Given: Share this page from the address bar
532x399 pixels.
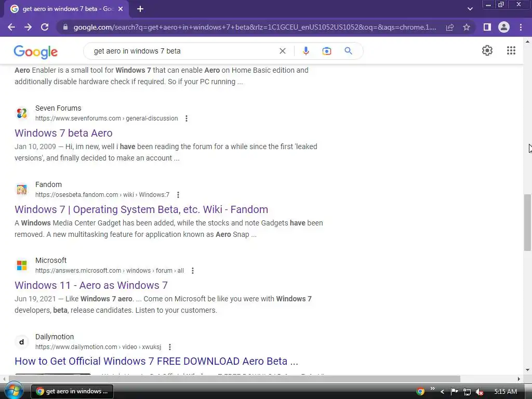Looking at the screenshot, I should (x=450, y=27).
